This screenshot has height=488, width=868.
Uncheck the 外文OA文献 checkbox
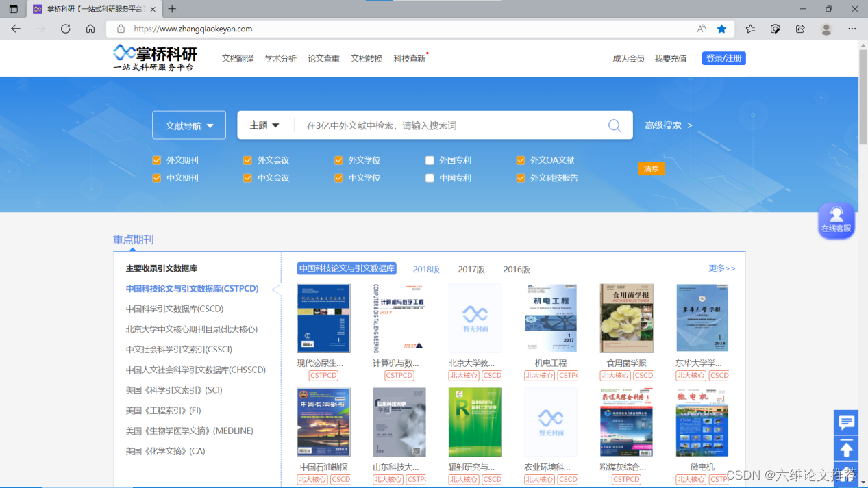521,160
